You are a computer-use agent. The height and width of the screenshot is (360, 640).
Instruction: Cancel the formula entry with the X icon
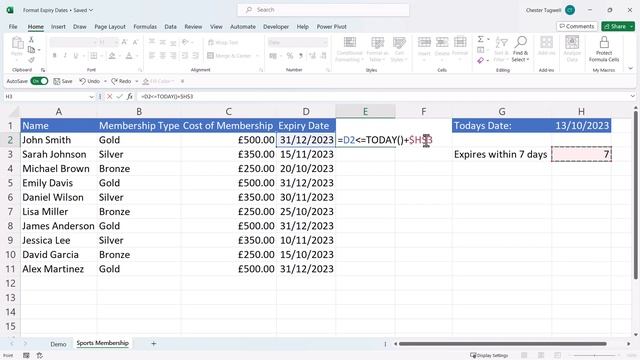tap(109, 96)
